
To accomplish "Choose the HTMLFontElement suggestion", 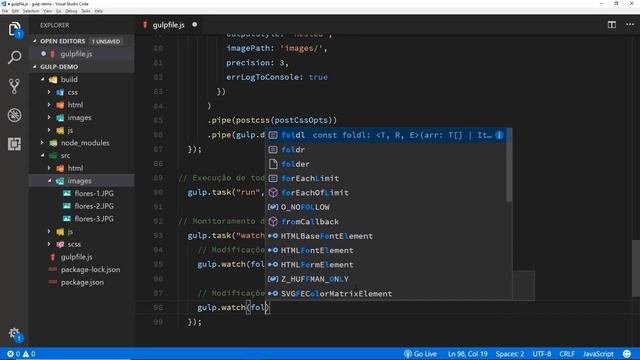I will pyautogui.click(x=387, y=250).
